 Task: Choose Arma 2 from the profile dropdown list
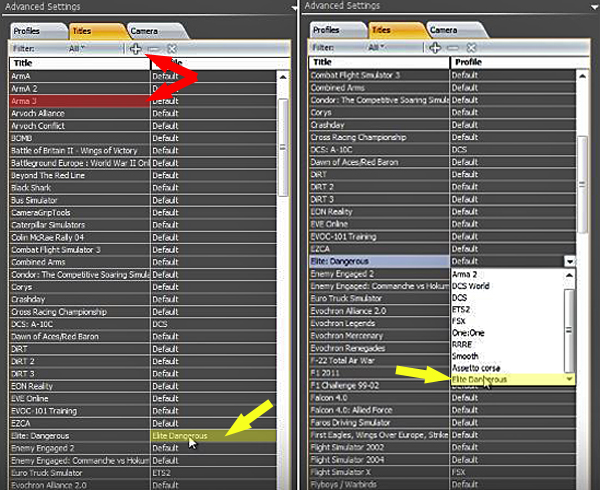tap(507, 274)
